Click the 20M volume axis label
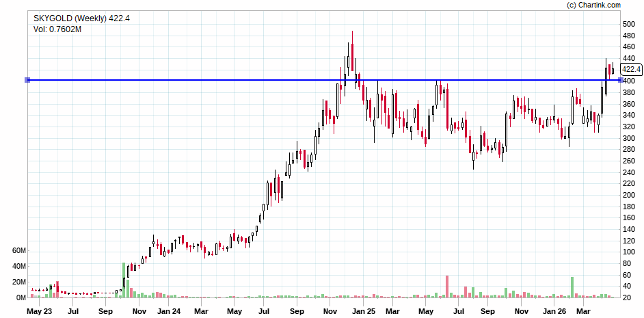Viewport: 644px width, 318px height. [20, 282]
